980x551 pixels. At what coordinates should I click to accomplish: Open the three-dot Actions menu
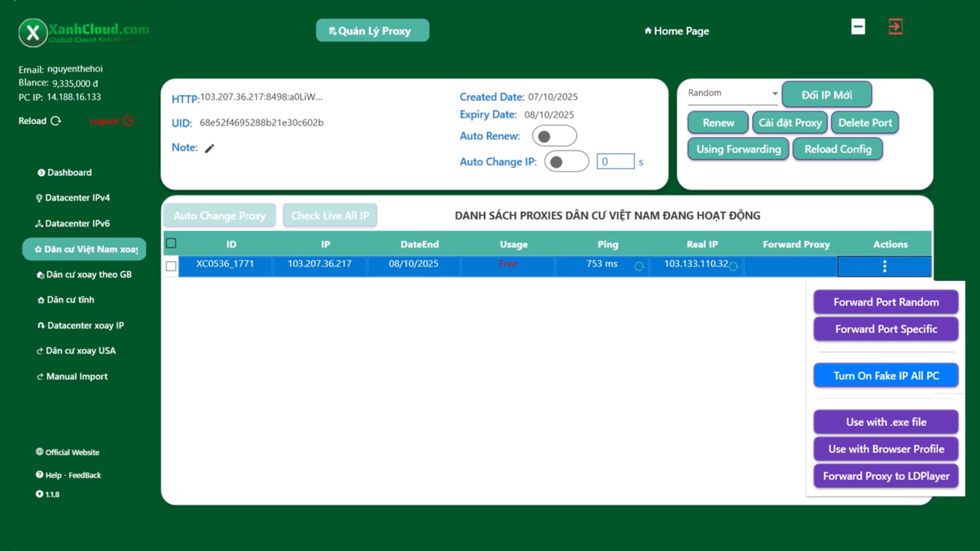click(x=884, y=266)
